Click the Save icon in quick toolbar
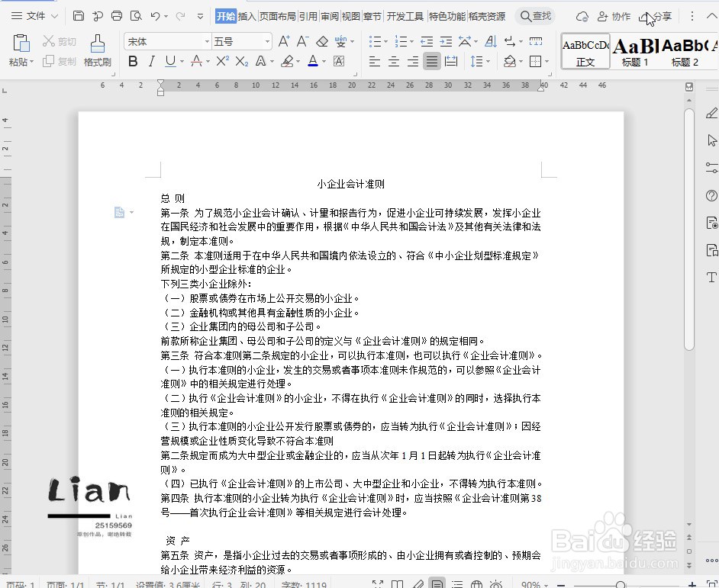719x588 pixels. (79, 16)
